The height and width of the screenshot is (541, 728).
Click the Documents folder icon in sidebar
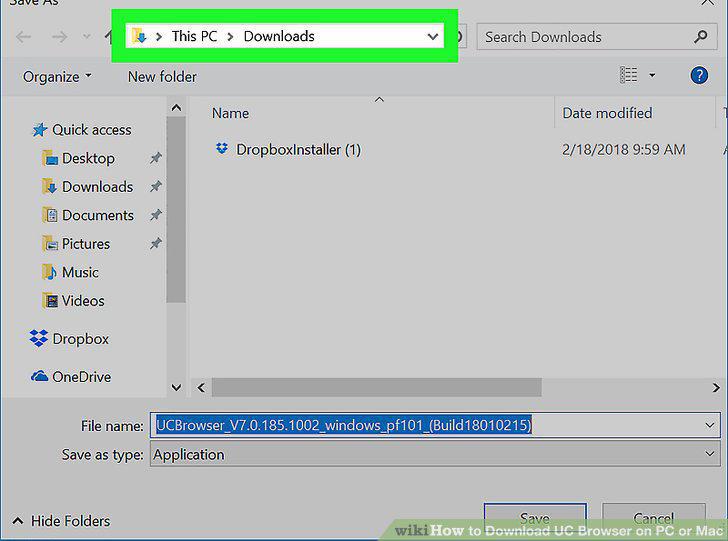click(x=50, y=215)
